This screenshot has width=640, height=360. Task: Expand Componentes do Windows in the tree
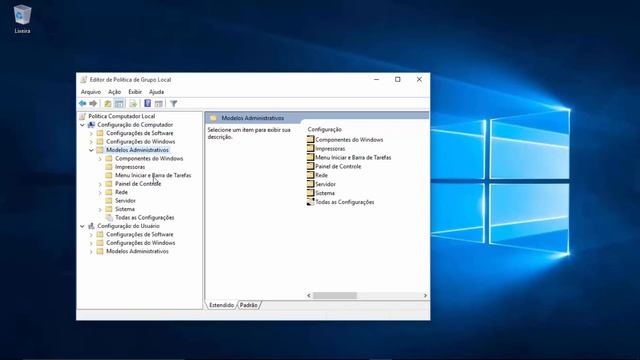click(100, 159)
